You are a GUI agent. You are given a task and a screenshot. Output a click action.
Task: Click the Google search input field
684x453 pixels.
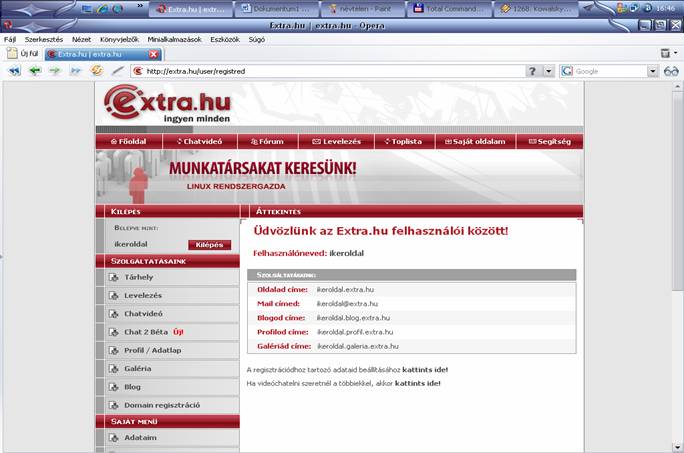(608, 71)
